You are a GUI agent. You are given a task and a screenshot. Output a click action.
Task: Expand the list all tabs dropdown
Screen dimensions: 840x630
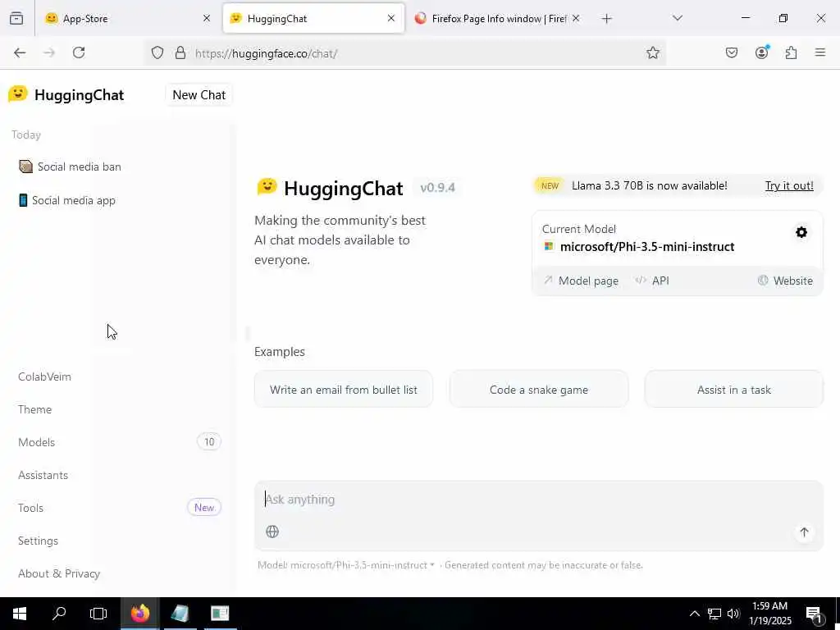pos(678,19)
